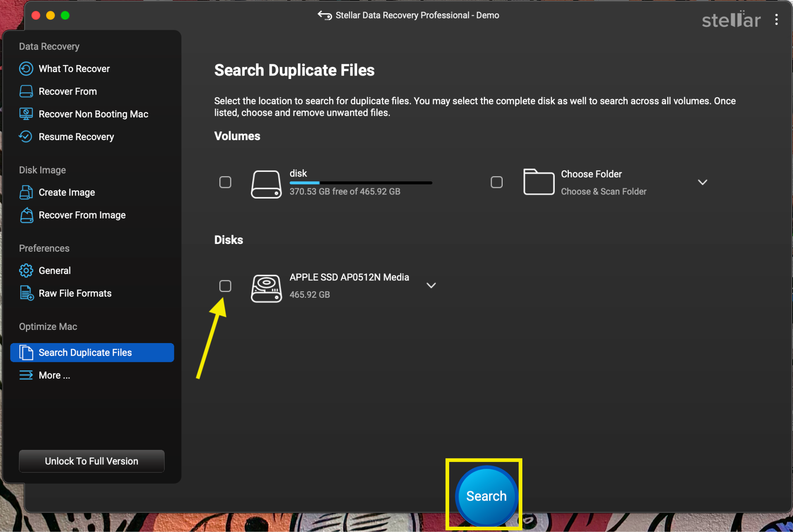This screenshot has height=532, width=793.
Task: Open Recover From in the sidebar
Action: (x=68, y=91)
